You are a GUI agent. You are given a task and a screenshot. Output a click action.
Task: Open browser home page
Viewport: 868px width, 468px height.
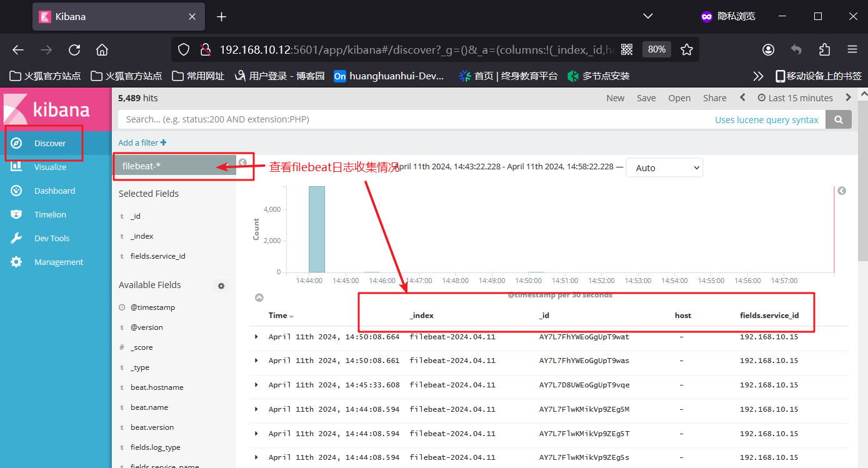102,49
